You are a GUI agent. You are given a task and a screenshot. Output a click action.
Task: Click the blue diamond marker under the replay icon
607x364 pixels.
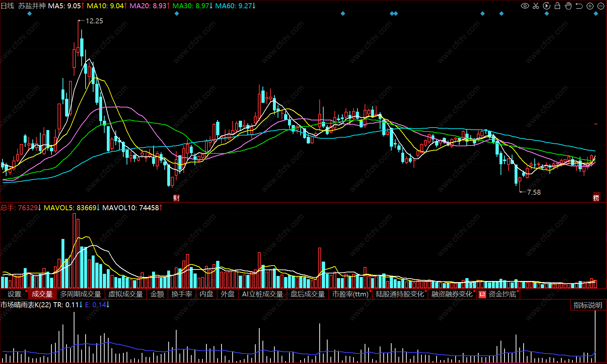coord(547,14)
